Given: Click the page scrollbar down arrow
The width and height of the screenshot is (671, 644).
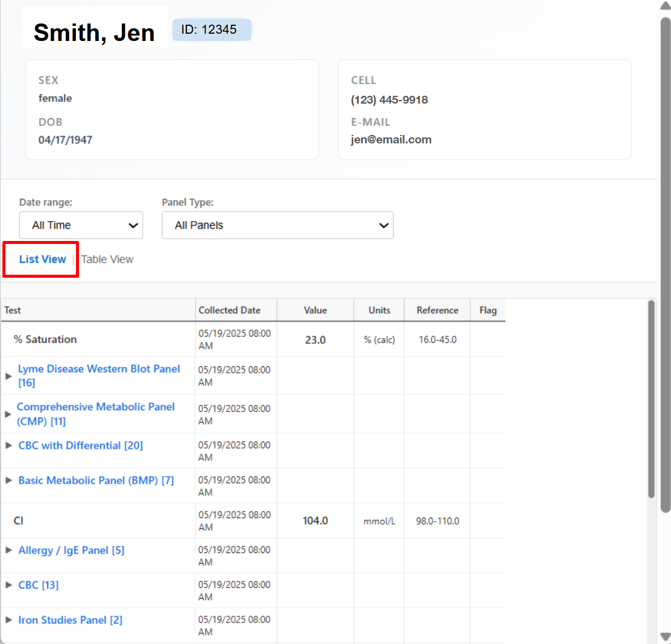Looking at the screenshot, I should pyautogui.click(x=665, y=637).
